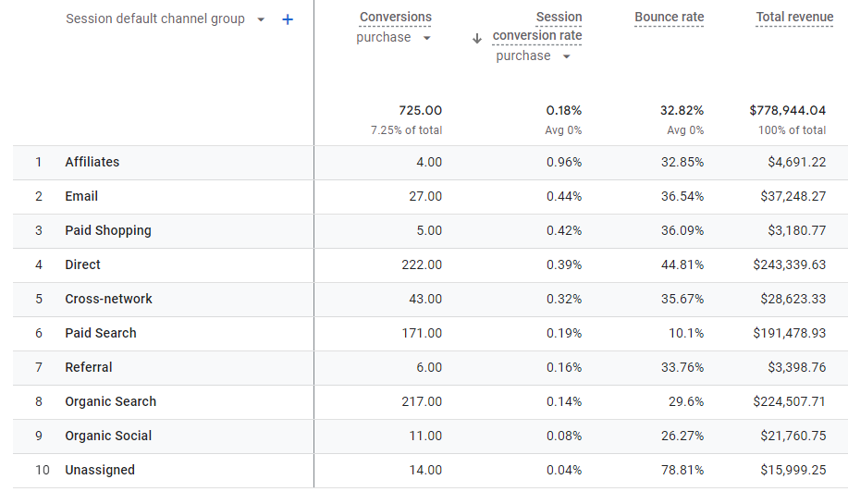Sort by Bounce rate column

tap(669, 18)
